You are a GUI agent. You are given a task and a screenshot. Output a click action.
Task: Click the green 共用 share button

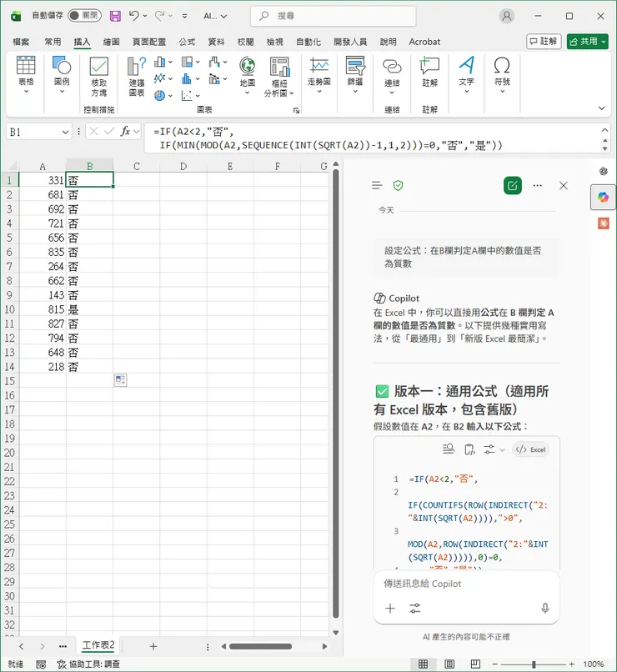tap(588, 41)
